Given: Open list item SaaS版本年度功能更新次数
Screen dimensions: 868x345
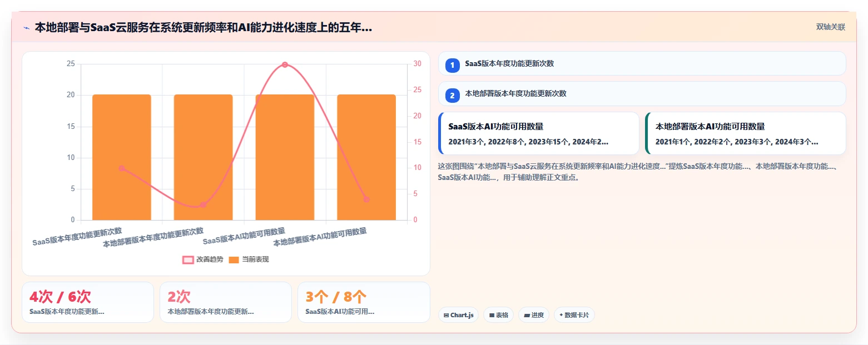Looking at the screenshot, I should (x=642, y=63).
